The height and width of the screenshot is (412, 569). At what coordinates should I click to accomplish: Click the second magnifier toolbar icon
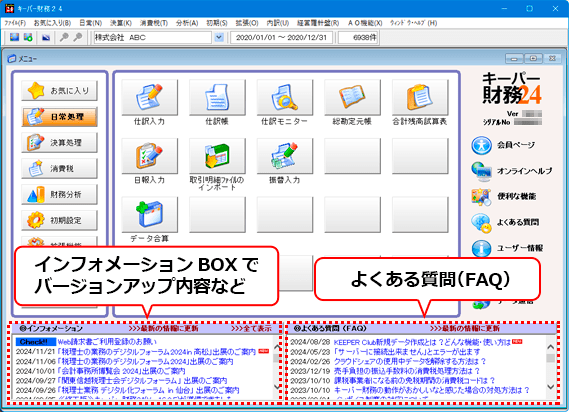(x=78, y=37)
